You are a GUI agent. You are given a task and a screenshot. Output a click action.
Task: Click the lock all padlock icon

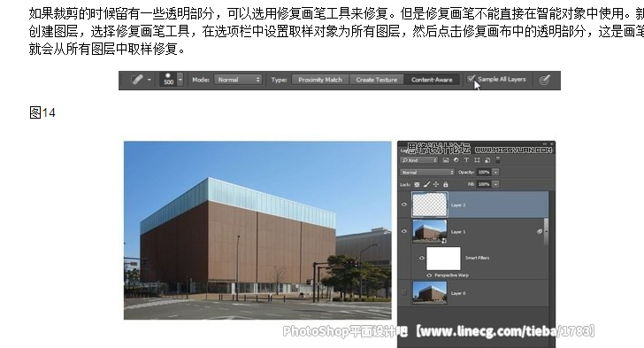446,184
